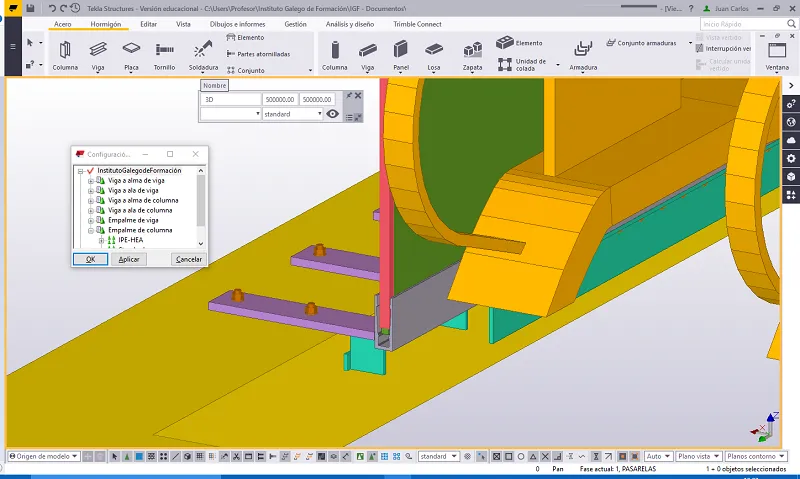The width and height of the screenshot is (800, 479).
Task: Click the Inicio Rápido search field
Action: pos(744,24)
